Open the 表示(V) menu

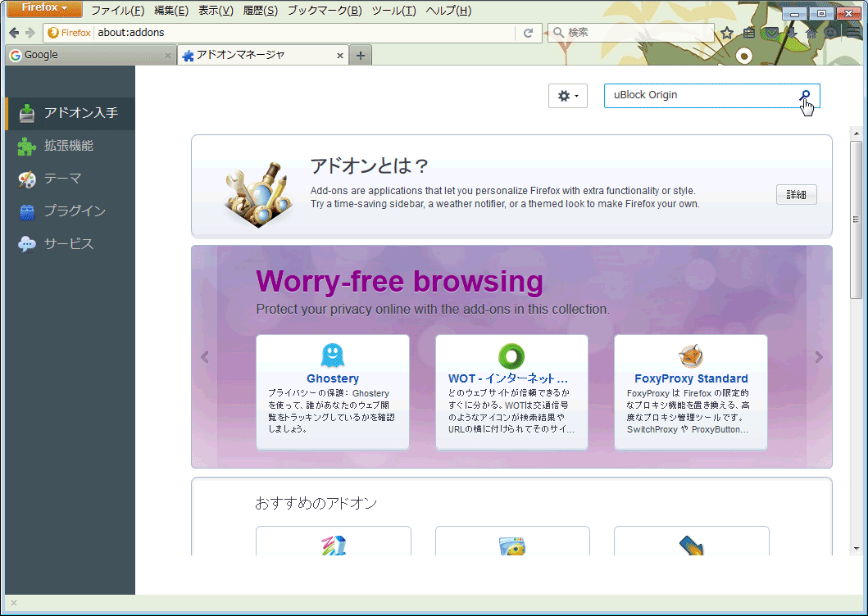[x=216, y=11]
